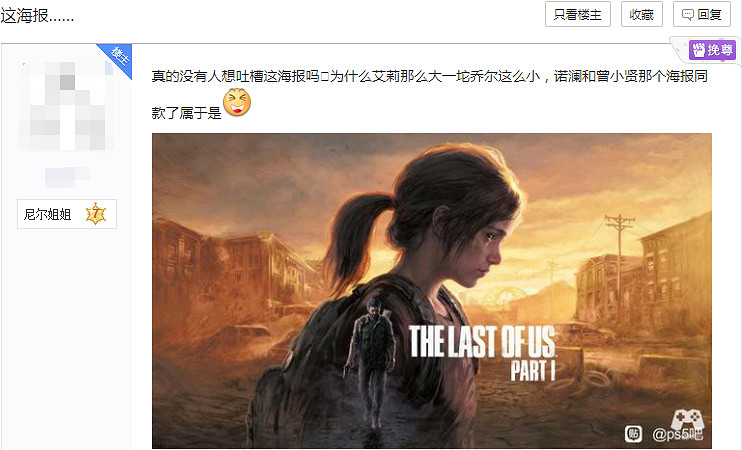This screenshot has height=450, width=742.
Task: Click the thread title 这海报……
Action: (37, 16)
